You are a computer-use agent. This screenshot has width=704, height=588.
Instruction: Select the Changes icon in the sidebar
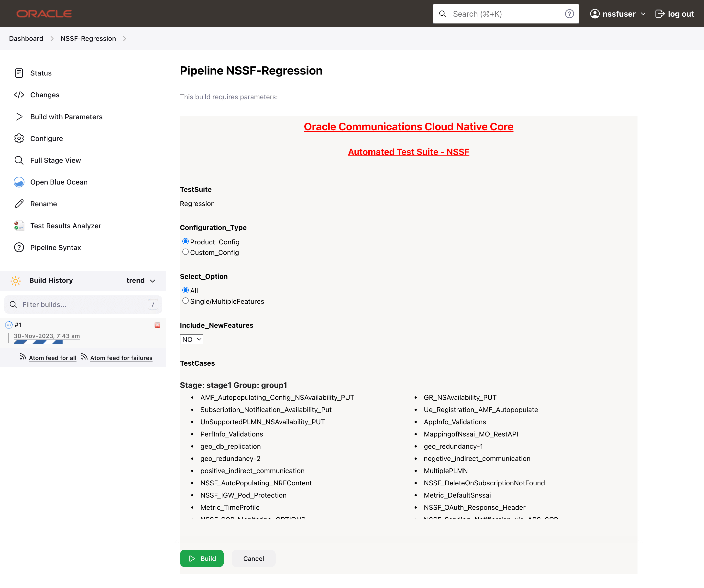[19, 95]
